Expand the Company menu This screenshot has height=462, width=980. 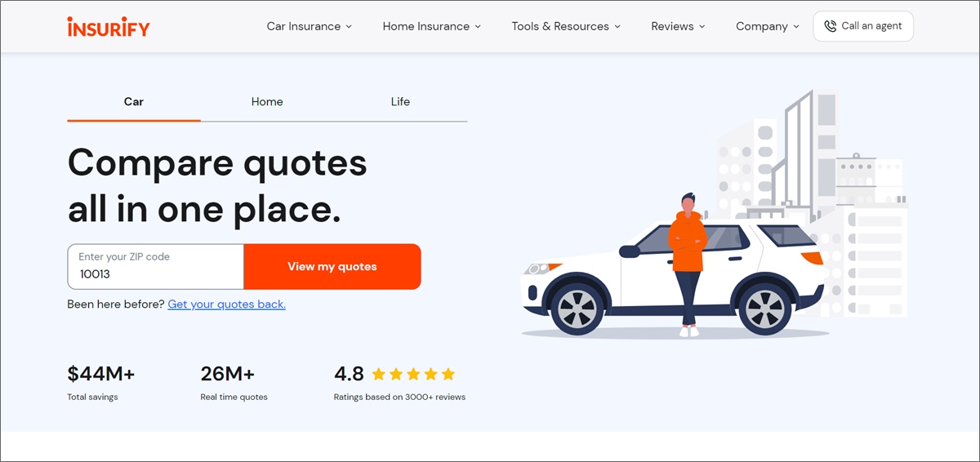click(x=767, y=26)
